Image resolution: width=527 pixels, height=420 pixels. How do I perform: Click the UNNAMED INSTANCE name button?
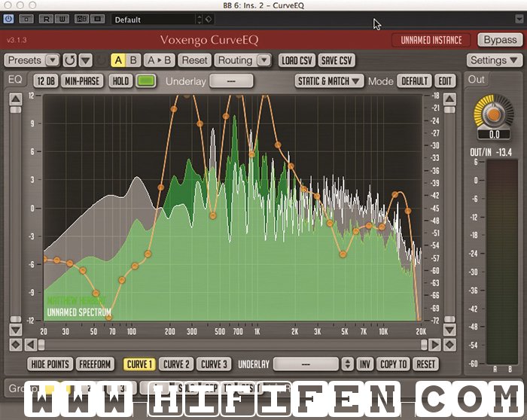coord(431,40)
